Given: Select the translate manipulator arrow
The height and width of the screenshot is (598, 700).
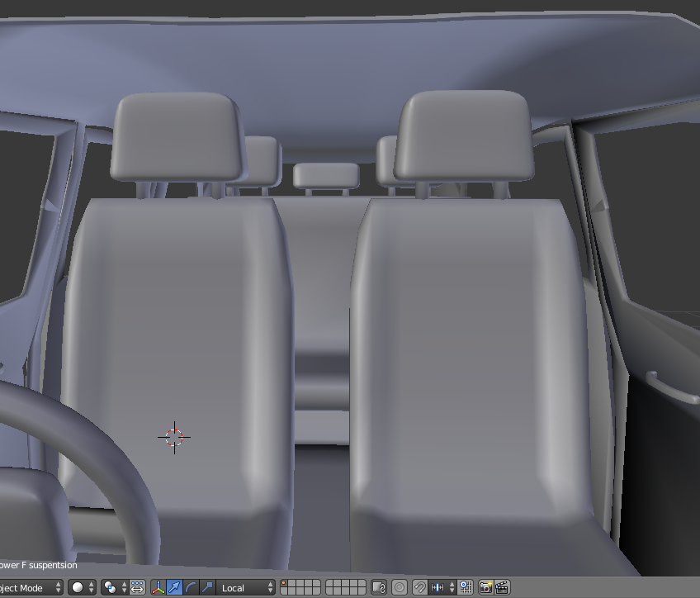Looking at the screenshot, I should pos(174,588).
